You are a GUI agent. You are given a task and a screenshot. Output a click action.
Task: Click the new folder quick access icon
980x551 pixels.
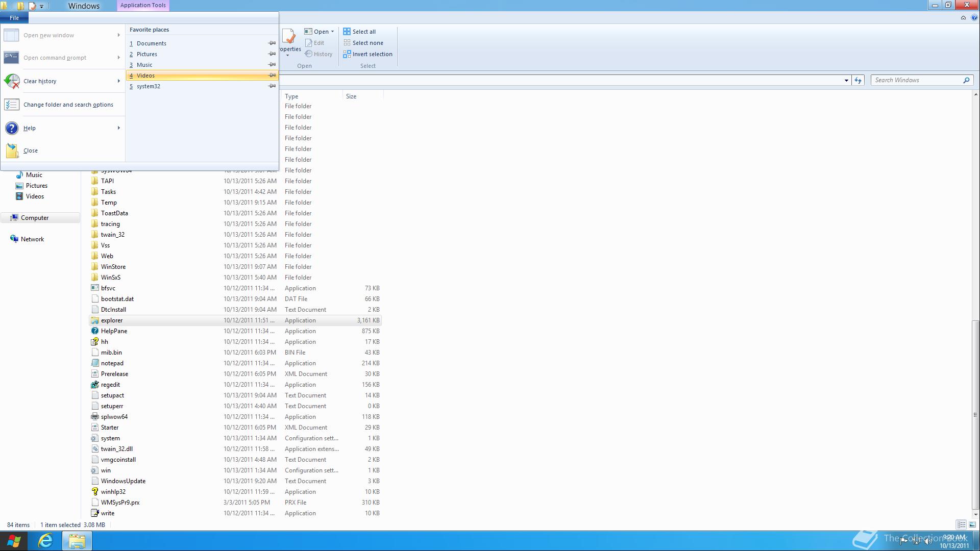click(x=21, y=6)
